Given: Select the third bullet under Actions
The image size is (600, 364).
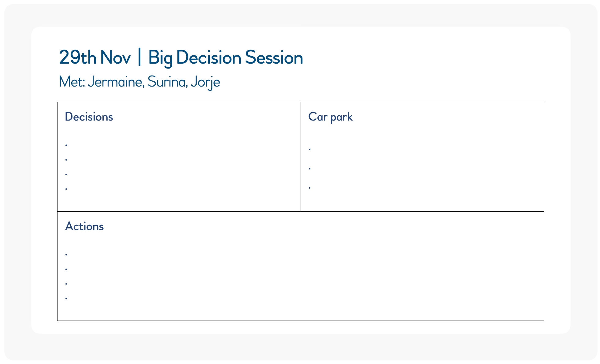Looking at the screenshot, I should point(66,284).
